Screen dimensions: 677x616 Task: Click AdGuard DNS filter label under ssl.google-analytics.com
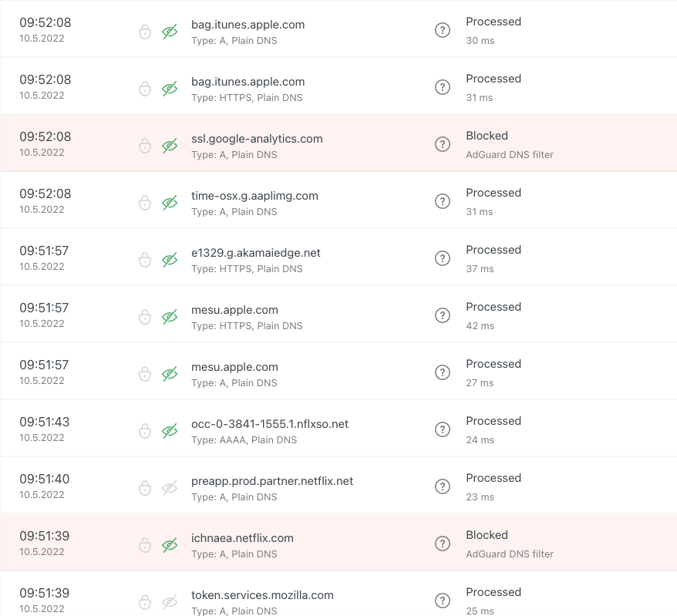coord(510,154)
